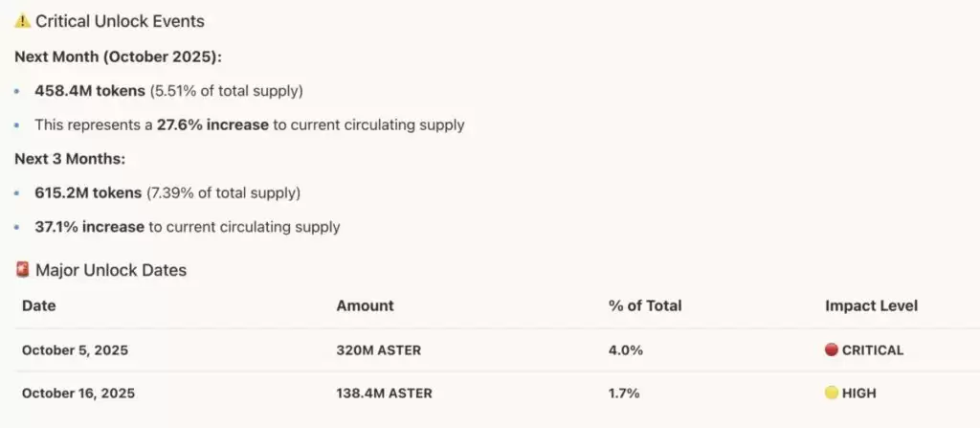Select the 320M ASTER amount cell
980x428 pixels.
pos(380,350)
